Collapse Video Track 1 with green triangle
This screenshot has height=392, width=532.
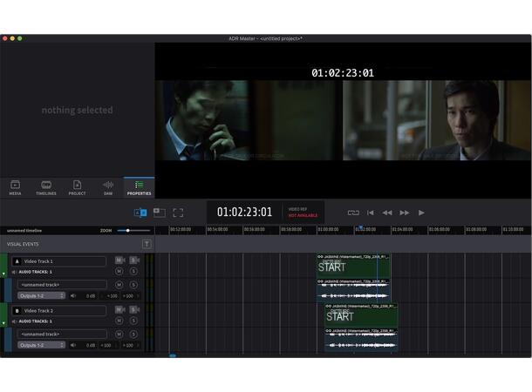point(3,274)
